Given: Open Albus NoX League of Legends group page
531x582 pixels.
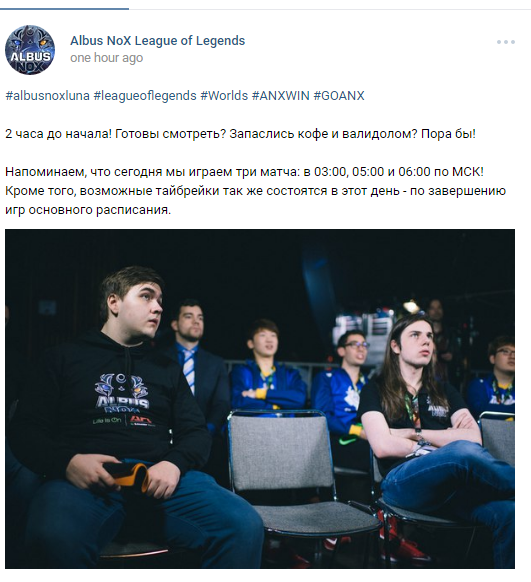Looking at the screenshot, I should (158, 40).
